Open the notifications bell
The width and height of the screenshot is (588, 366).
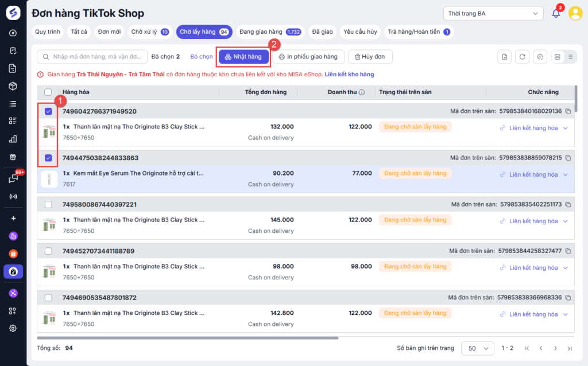tap(555, 13)
